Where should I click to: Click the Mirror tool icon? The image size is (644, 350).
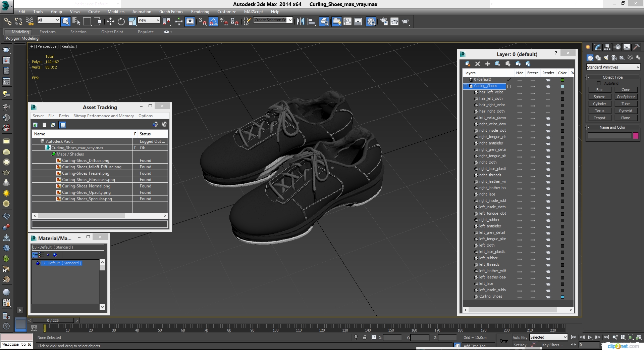[x=300, y=21]
